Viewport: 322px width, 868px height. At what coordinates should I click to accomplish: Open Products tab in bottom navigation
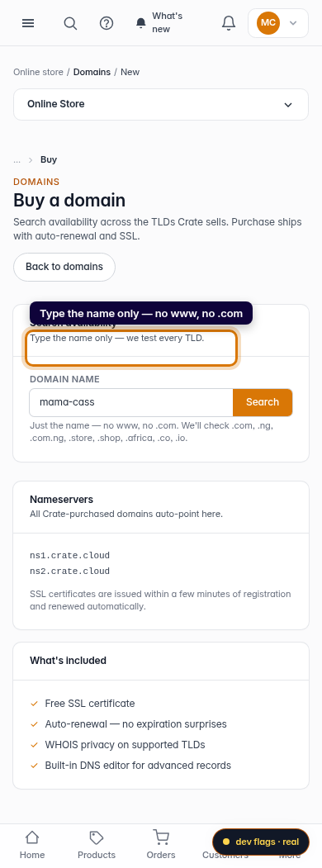point(97,845)
